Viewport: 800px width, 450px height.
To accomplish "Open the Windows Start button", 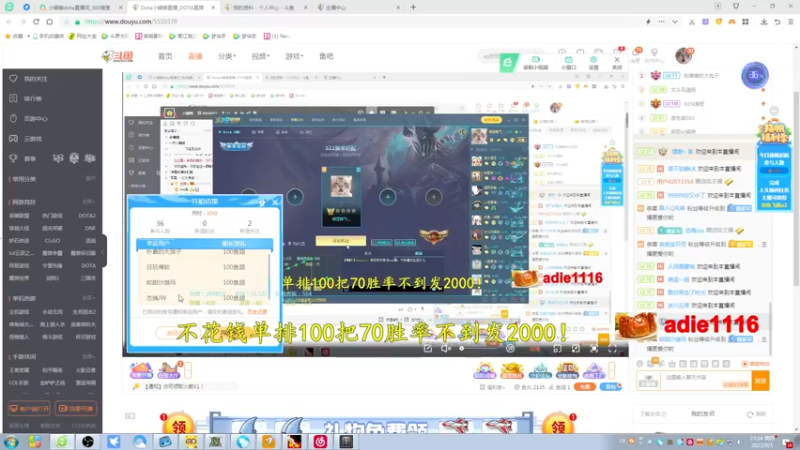I will pyautogui.click(x=11, y=442).
